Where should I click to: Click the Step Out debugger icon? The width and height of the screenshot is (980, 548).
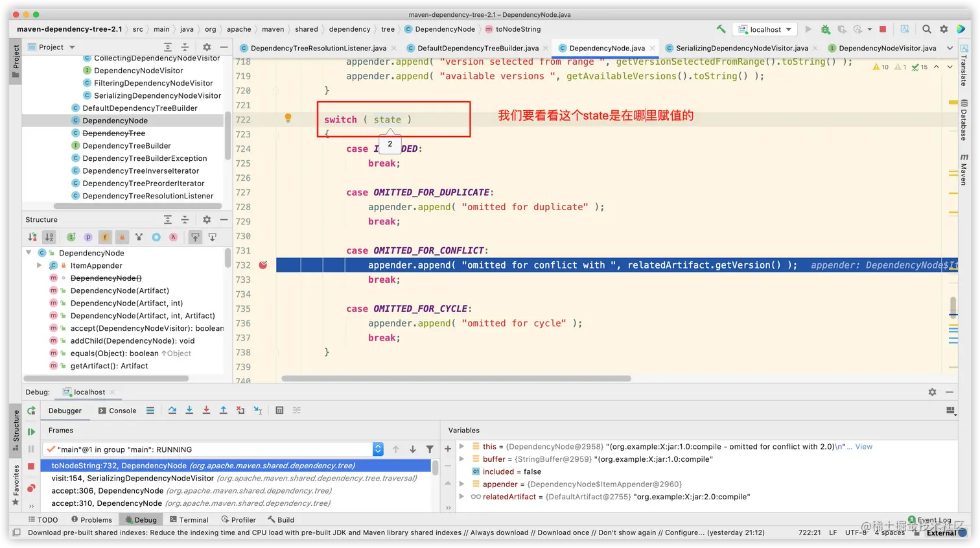pyautogui.click(x=223, y=411)
